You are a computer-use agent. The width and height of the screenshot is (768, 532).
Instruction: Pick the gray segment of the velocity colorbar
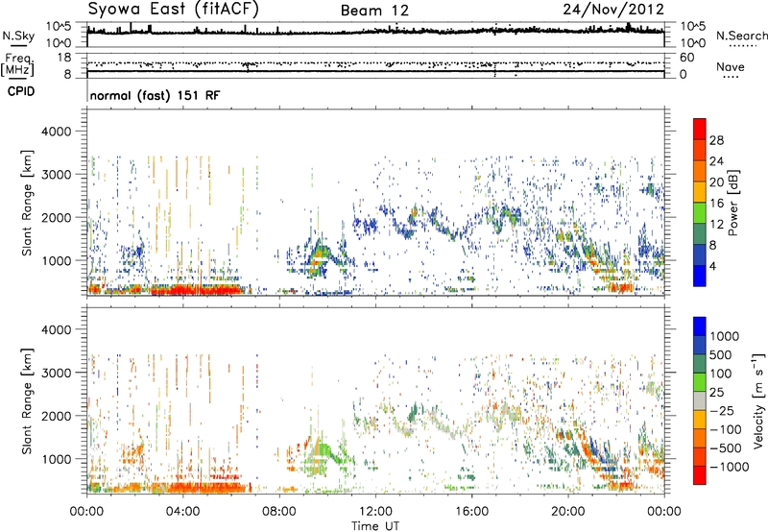click(700, 400)
